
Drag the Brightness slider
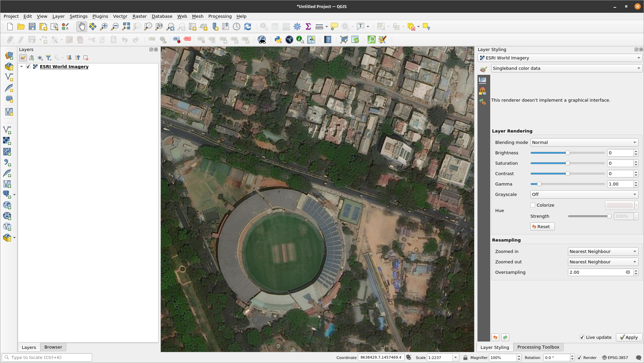pos(568,153)
